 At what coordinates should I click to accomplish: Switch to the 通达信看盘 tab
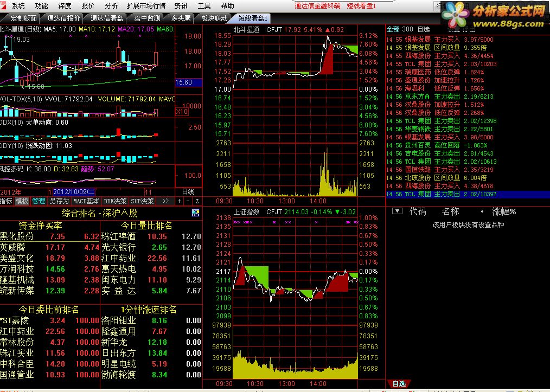click(x=107, y=18)
